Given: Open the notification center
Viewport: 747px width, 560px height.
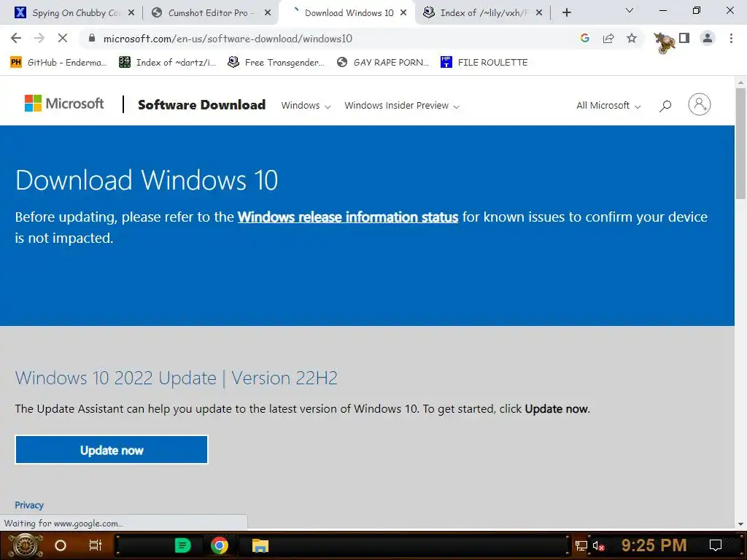Looking at the screenshot, I should pos(716,545).
